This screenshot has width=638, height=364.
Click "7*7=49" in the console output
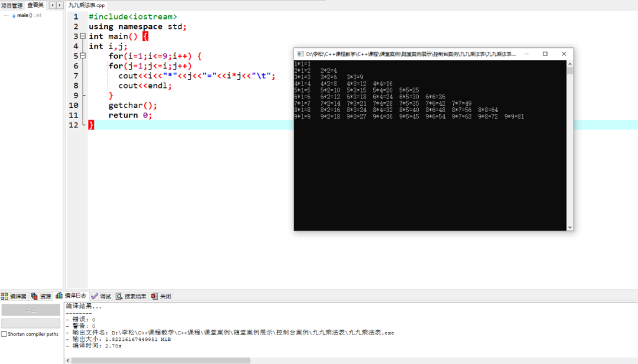(461, 103)
